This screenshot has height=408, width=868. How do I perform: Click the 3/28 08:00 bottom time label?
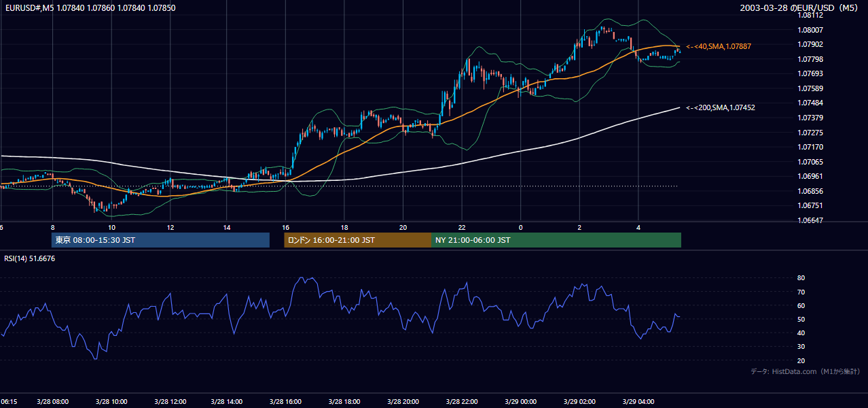[x=52, y=402]
